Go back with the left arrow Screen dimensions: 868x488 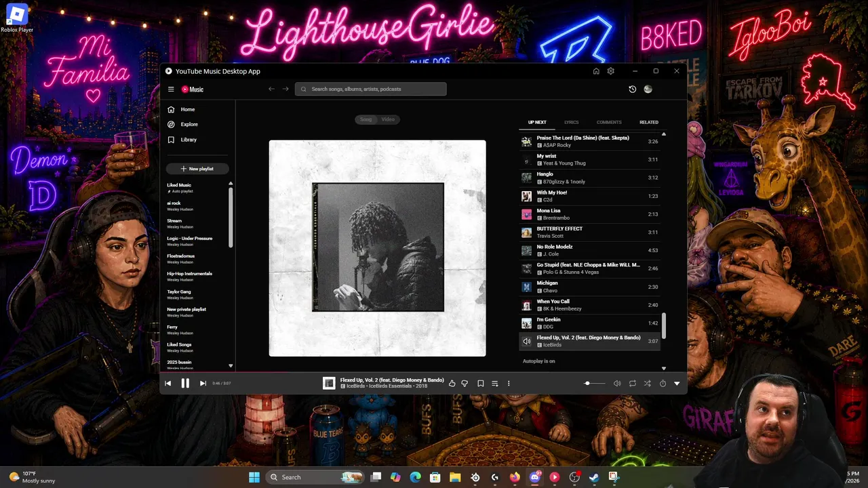(x=271, y=89)
